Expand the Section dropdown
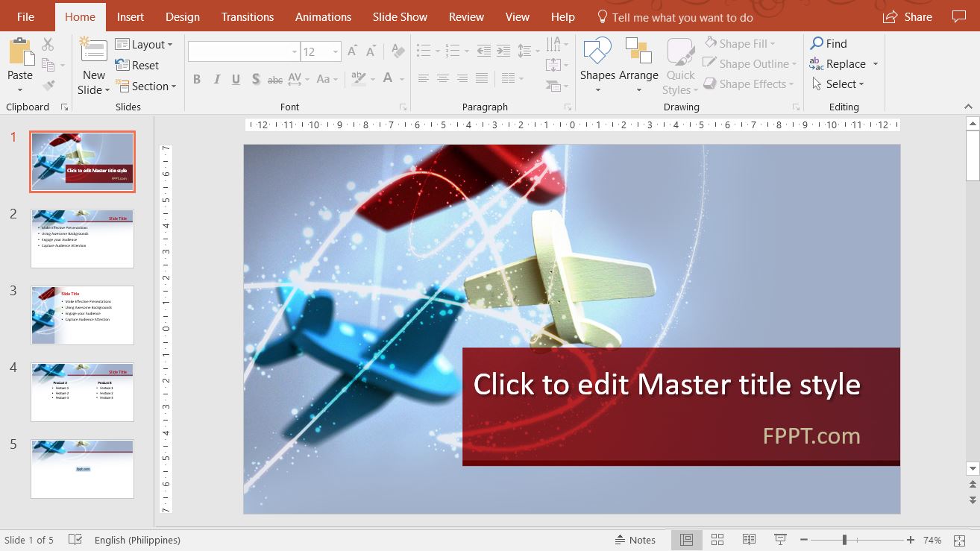980x551 pixels. pyautogui.click(x=145, y=86)
